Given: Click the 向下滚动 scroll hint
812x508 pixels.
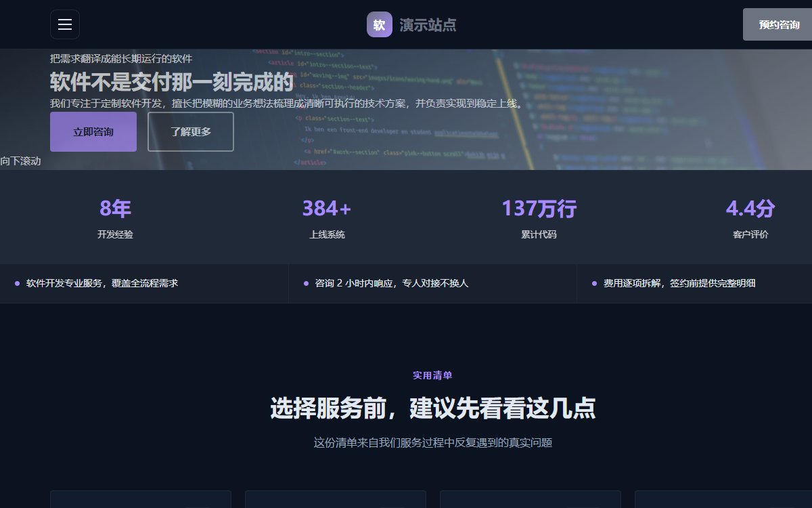Looking at the screenshot, I should click(20, 161).
